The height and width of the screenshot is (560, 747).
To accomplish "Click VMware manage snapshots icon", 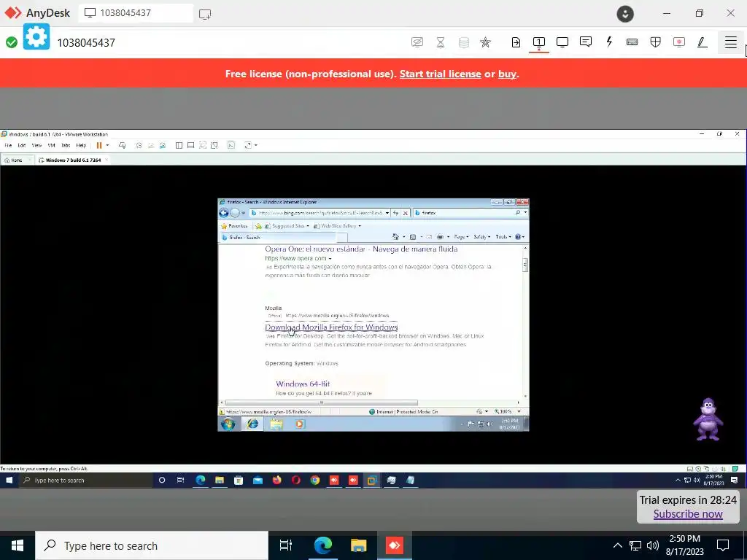I will pos(163,145).
